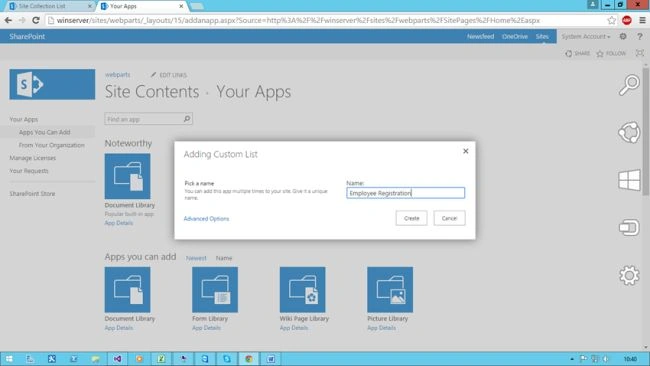Click Noteworthy Document Library tile
The height and width of the screenshot is (366, 650).
(127, 176)
